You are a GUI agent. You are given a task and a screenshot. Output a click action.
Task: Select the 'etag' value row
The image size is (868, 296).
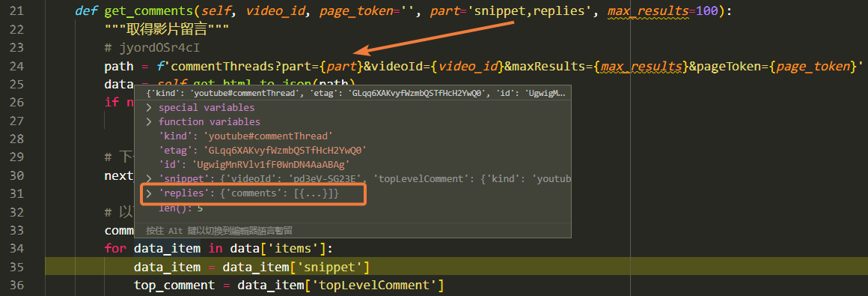(263, 150)
